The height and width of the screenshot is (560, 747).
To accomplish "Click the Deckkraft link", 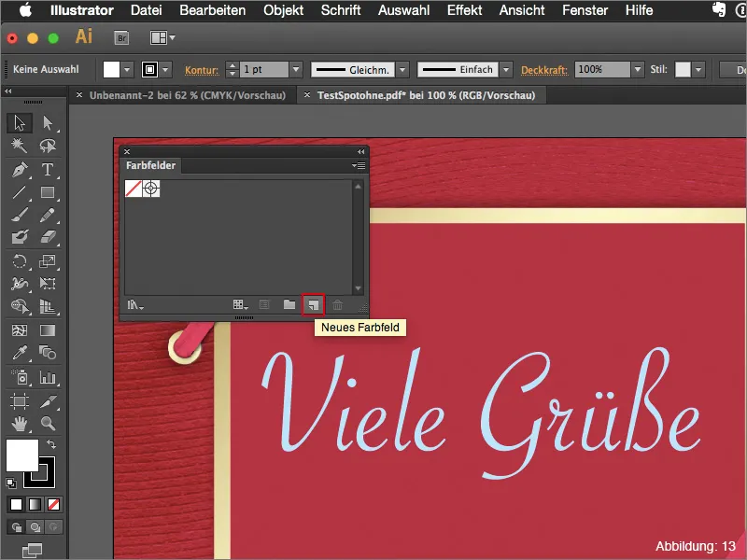I will (544, 70).
